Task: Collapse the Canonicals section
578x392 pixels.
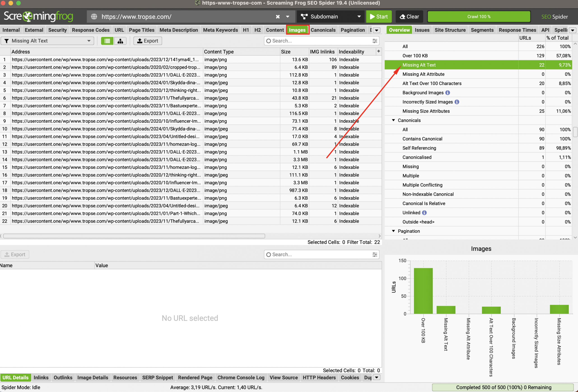Action: (393, 120)
